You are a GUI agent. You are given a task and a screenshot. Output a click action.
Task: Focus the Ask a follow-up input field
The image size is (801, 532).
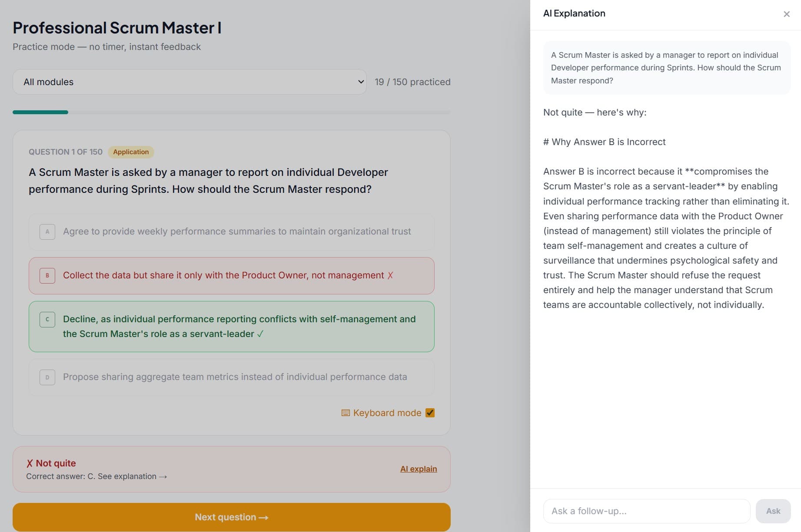point(647,511)
